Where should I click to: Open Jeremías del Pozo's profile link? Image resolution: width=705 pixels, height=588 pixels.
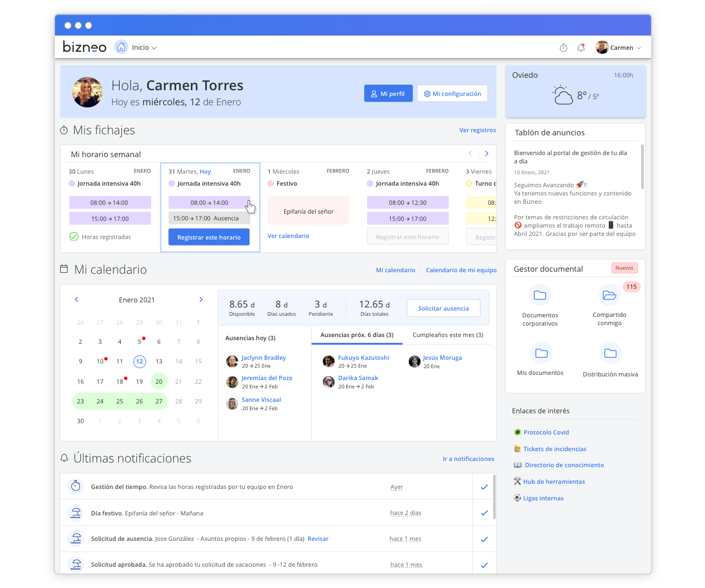tap(267, 378)
